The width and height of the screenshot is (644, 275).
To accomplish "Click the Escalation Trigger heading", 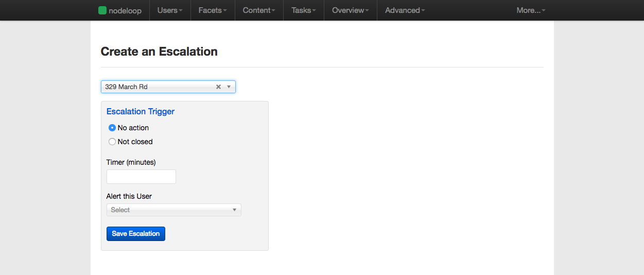I will (x=141, y=111).
